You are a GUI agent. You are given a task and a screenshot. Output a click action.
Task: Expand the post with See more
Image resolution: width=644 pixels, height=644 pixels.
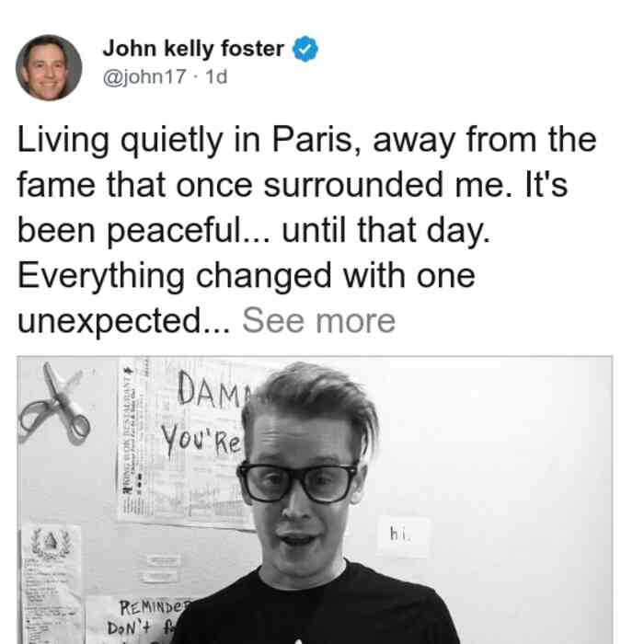pos(318,321)
